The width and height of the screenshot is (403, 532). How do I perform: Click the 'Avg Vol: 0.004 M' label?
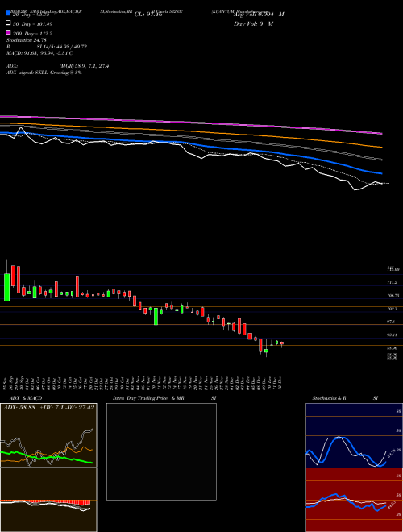(x=259, y=15)
